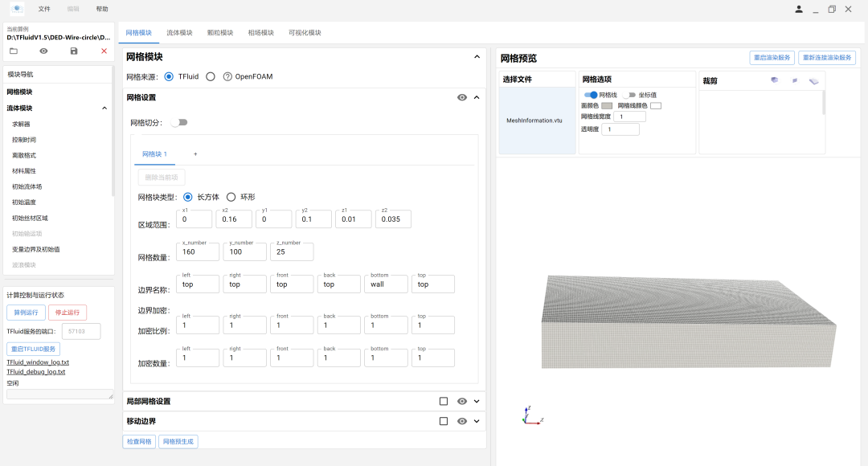This screenshot has height=466, width=868.
Task: Open case folder icon under 当前算例
Action: point(14,51)
